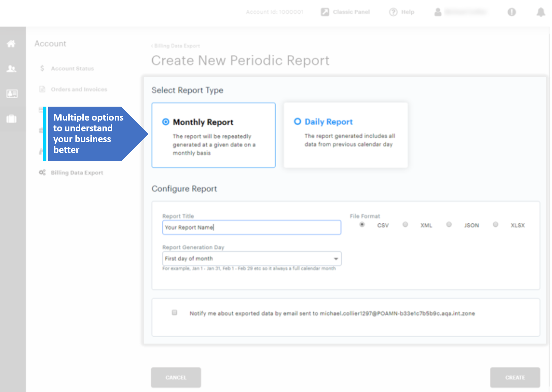
Task: Go to Account Status menu
Action: 73,69
